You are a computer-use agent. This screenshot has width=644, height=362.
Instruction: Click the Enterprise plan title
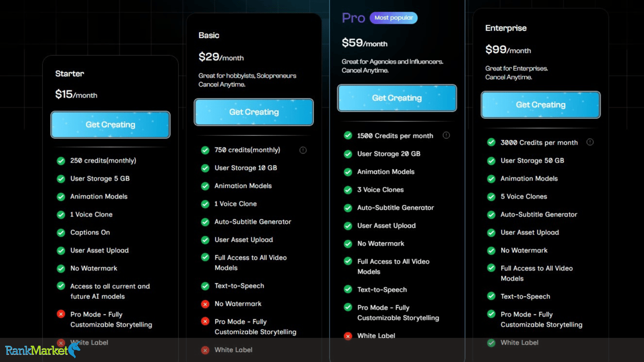click(x=506, y=28)
